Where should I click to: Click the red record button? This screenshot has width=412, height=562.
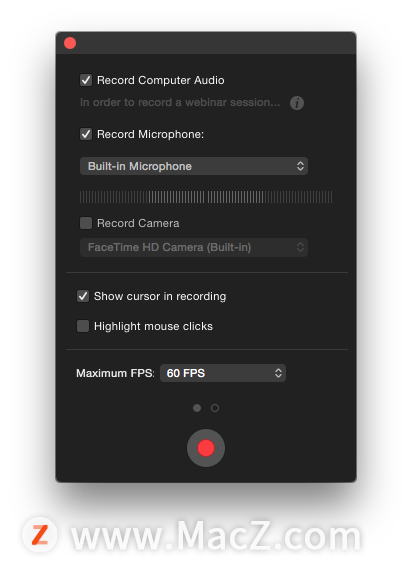[206, 448]
